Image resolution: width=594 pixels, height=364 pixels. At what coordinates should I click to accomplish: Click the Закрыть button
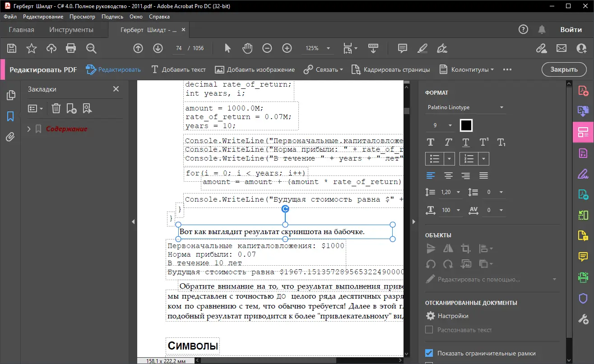click(x=564, y=69)
